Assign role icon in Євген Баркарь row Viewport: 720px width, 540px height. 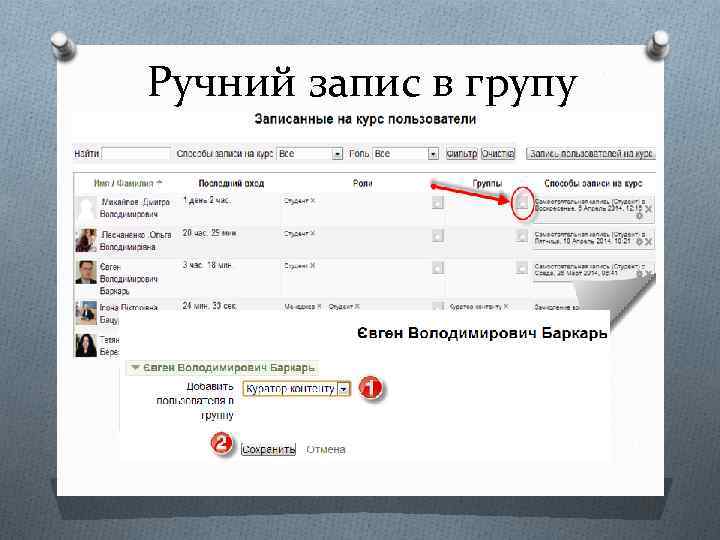click(438, 268)
